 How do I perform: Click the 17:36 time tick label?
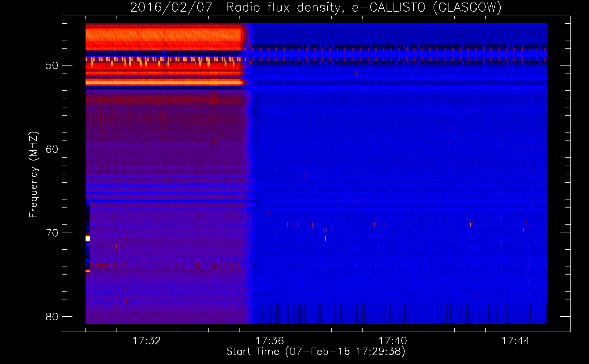click(x=270, y=341)
